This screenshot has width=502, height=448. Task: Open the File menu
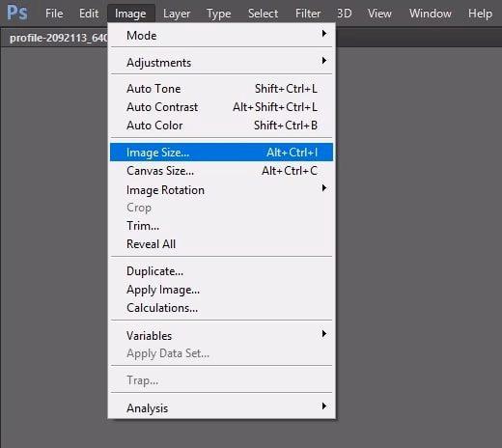coord(54,14)
